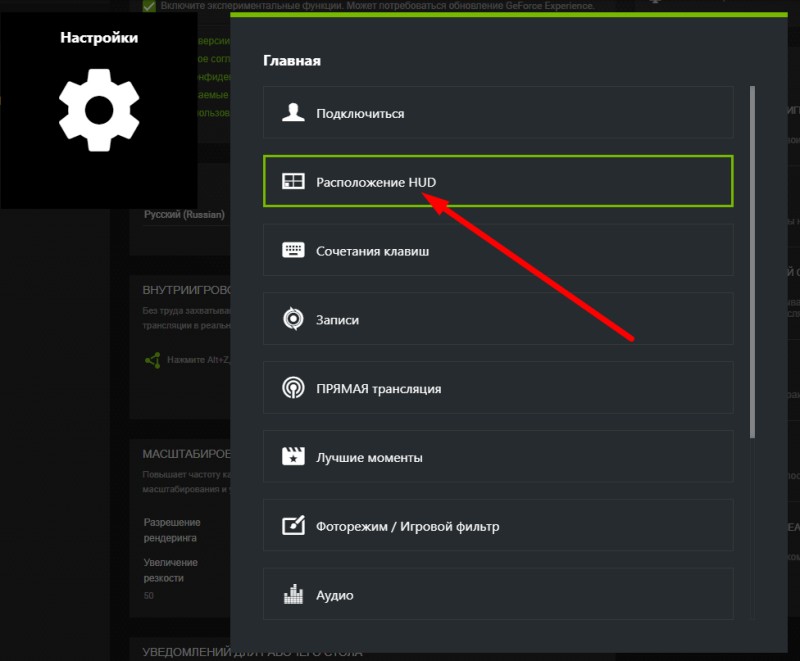800x661 pixels.
Task: Click the overlay panel vertical scrollbar
Action: (753, 262)
